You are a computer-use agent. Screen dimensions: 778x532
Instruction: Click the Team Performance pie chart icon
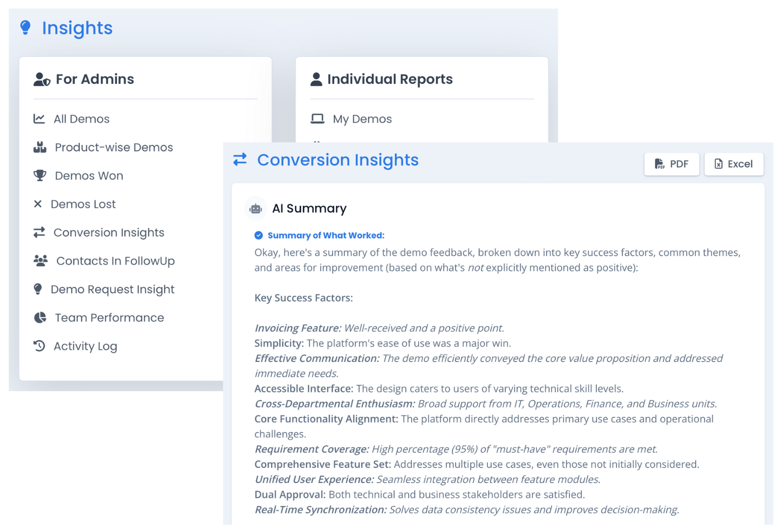click(40, 317)
